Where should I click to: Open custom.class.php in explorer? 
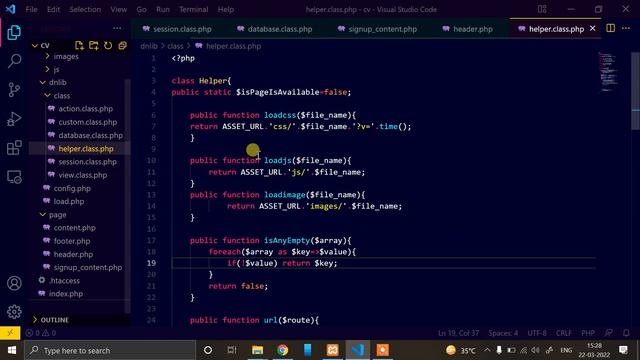pos(87,122)
